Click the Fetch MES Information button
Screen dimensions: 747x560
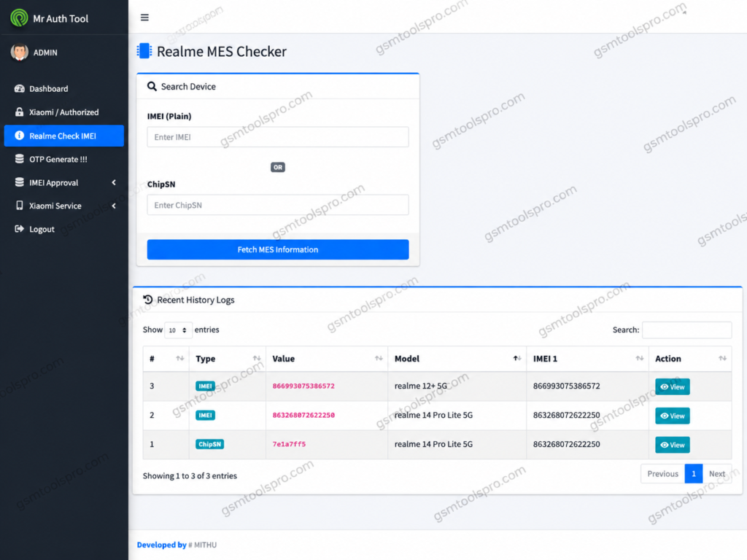click(278, 249)
